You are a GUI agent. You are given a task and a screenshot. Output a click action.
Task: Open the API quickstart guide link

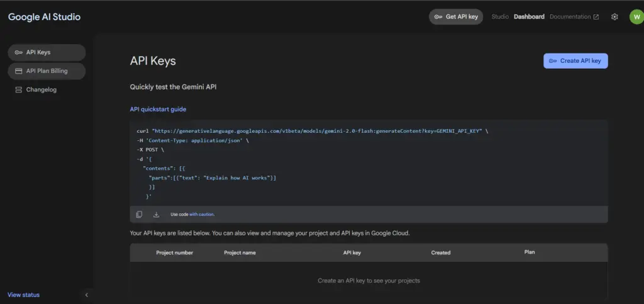158,110
